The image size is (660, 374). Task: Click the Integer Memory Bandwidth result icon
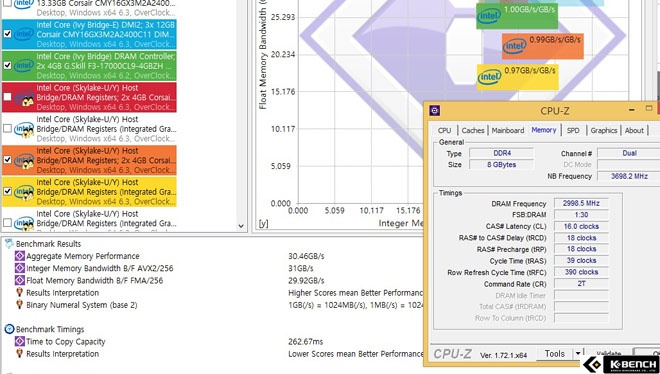pyautogui.click(x=20, y=268)
